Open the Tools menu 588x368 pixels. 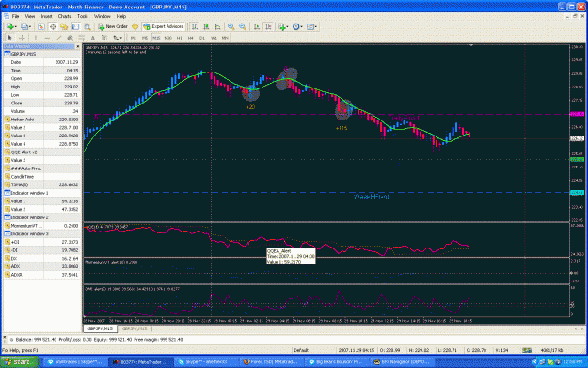click(82, 17)
